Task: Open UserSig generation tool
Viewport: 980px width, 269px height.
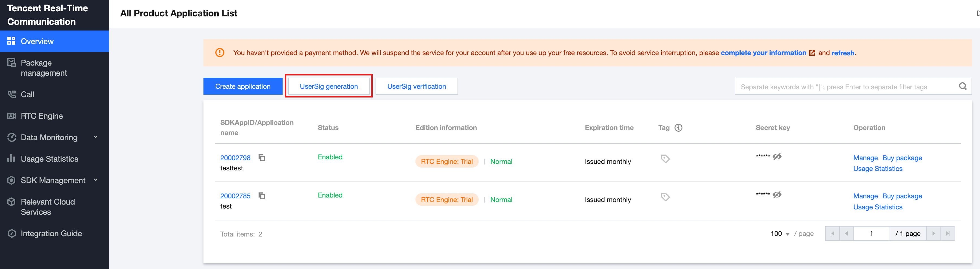Action: tap(329, 86)
